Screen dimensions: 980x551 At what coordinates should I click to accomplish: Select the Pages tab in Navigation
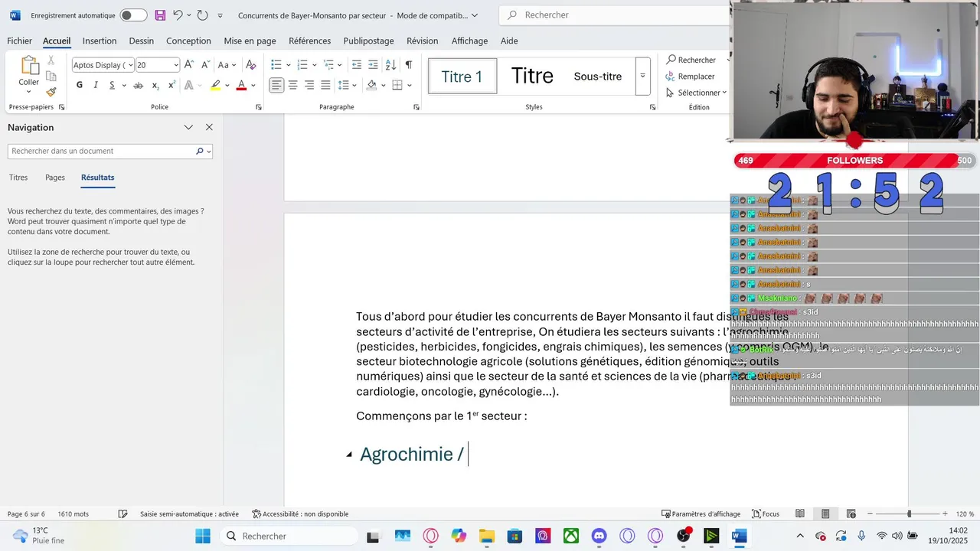(x=55, y=178)
